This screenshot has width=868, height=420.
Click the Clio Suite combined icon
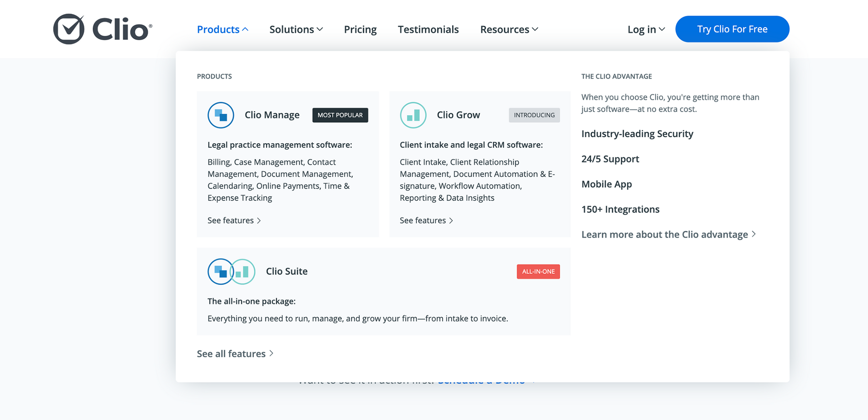tap(231, 271)
